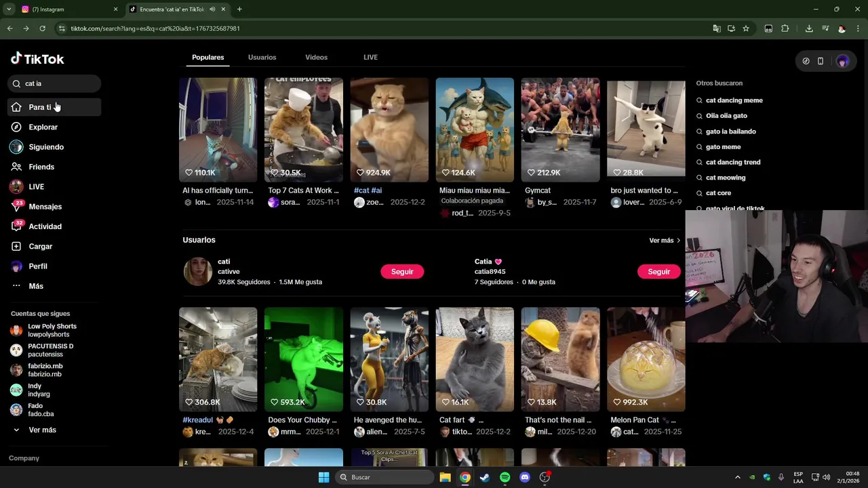Open Discord from the taskbar
868x488 pixels.
[x=524, y=477]
